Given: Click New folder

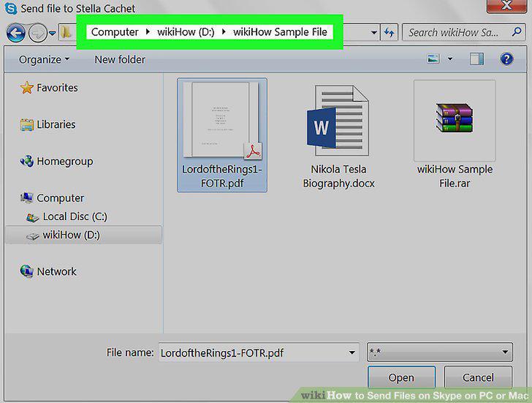Looking at the screenshot, I should [x=120, y=59].
